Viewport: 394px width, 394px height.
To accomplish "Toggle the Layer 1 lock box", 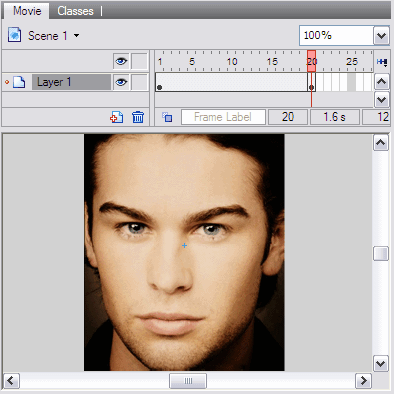I will (x=139, y=82).
